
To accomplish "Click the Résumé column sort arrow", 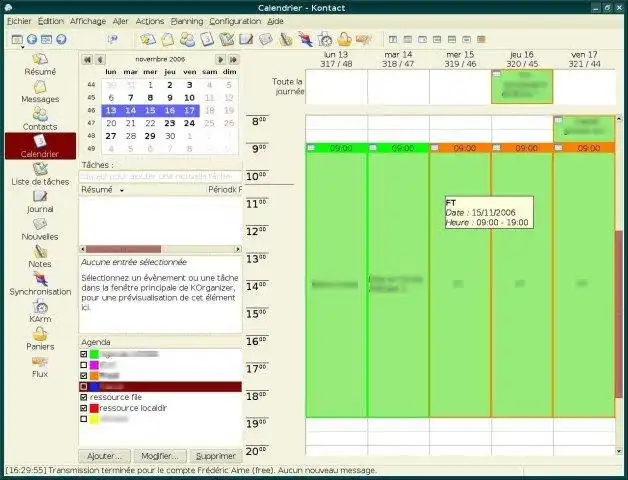I will tap(121, 190).
